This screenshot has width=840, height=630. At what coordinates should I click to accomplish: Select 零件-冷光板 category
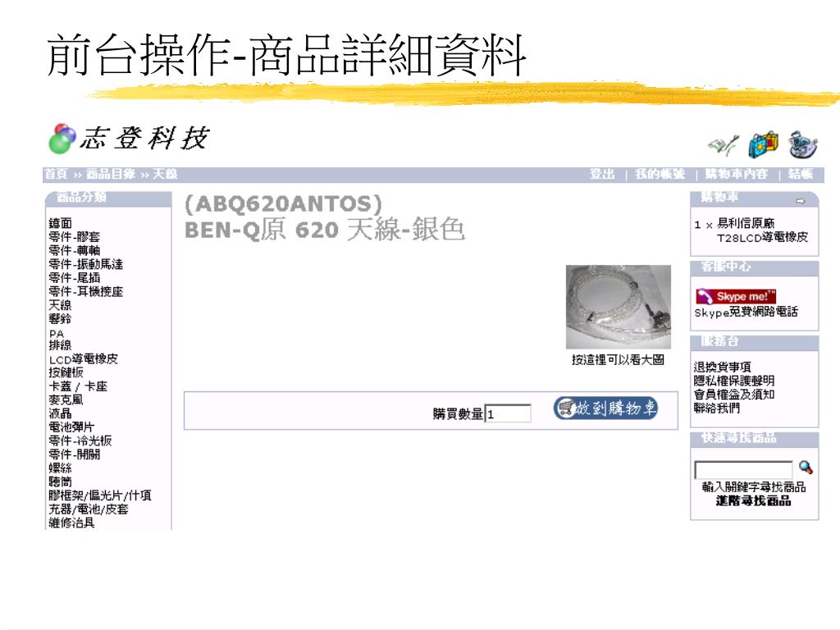click(x=80, y=441)
